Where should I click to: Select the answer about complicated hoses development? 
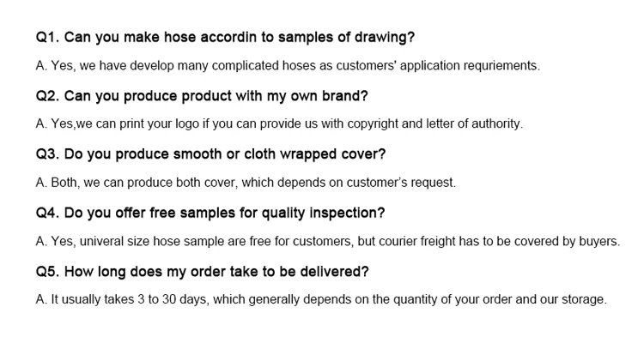click(288, 66)
